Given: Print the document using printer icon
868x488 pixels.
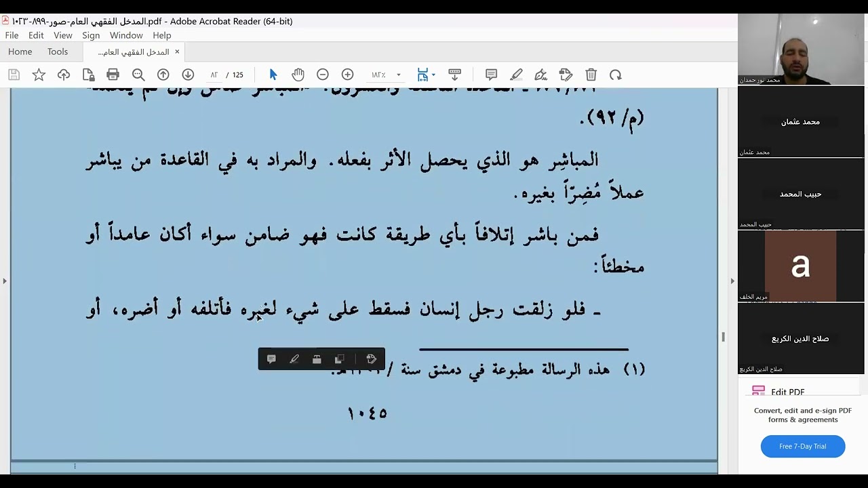Looking at the screenshot, I should coord(113,75).
